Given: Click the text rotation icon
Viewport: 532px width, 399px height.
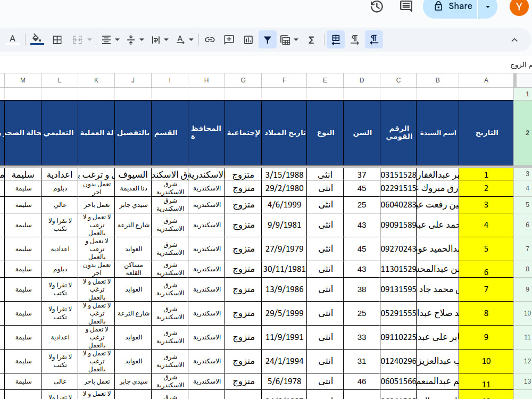Looking at the screenshot, I should [x=180, y=40].
